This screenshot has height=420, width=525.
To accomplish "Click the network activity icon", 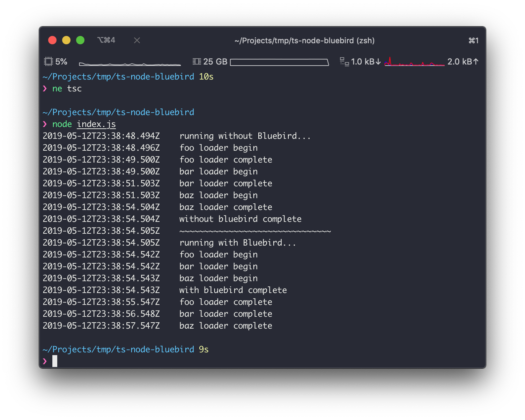I will click(345, 62).
